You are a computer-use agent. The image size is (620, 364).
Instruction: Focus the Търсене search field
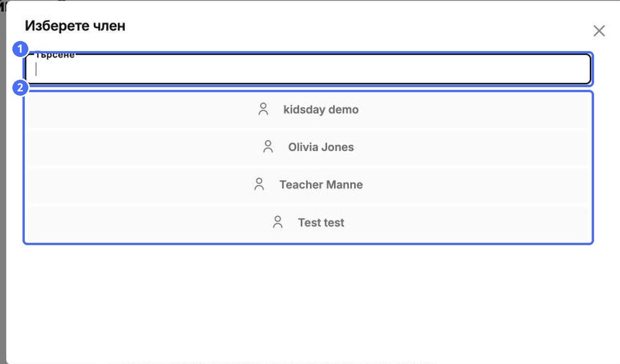click(x=308, y=69)
